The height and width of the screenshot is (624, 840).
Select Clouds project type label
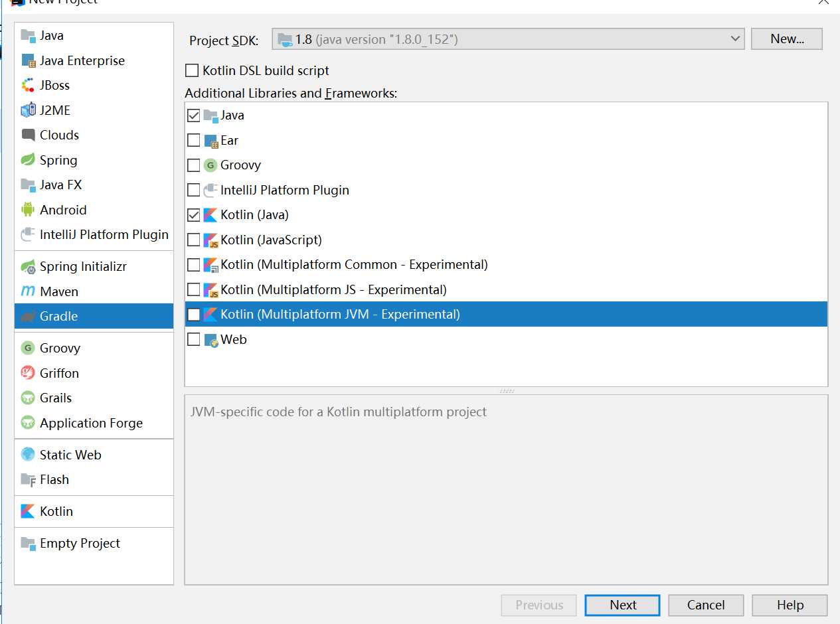pos(59,135)
